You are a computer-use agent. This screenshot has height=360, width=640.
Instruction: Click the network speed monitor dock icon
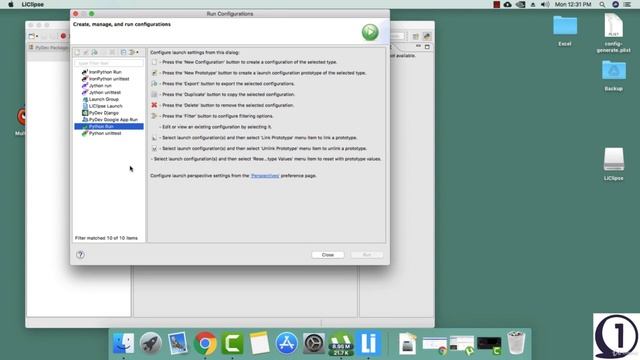click(x=341, y=343)
